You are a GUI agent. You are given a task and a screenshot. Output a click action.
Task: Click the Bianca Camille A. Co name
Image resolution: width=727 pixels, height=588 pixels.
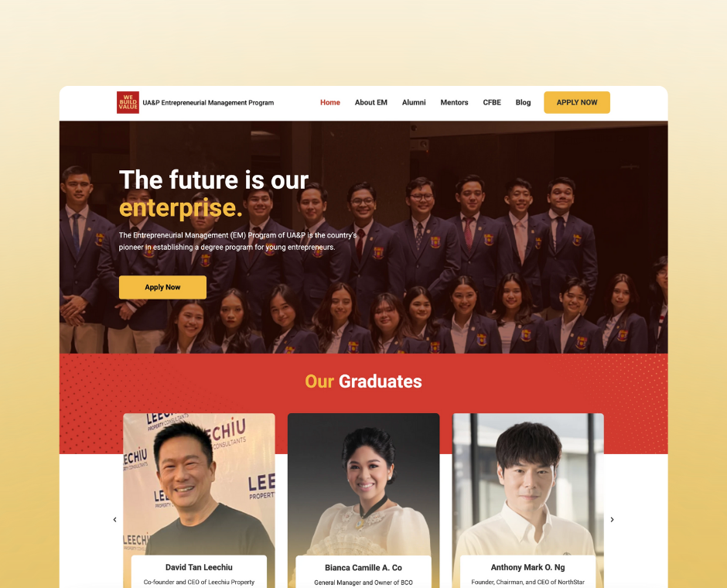pos(363,568)
